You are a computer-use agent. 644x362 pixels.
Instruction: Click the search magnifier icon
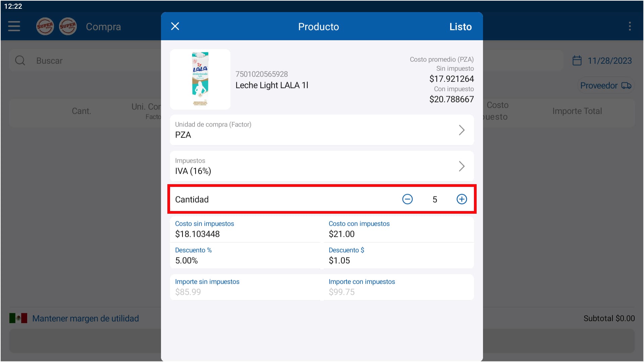(x=20, y=61)
